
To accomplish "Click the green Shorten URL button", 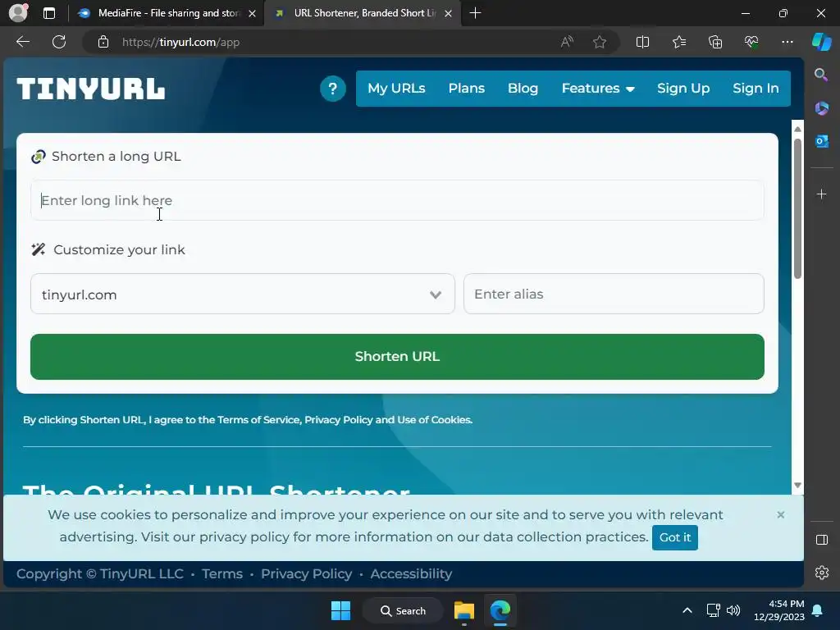I will 397,357.
